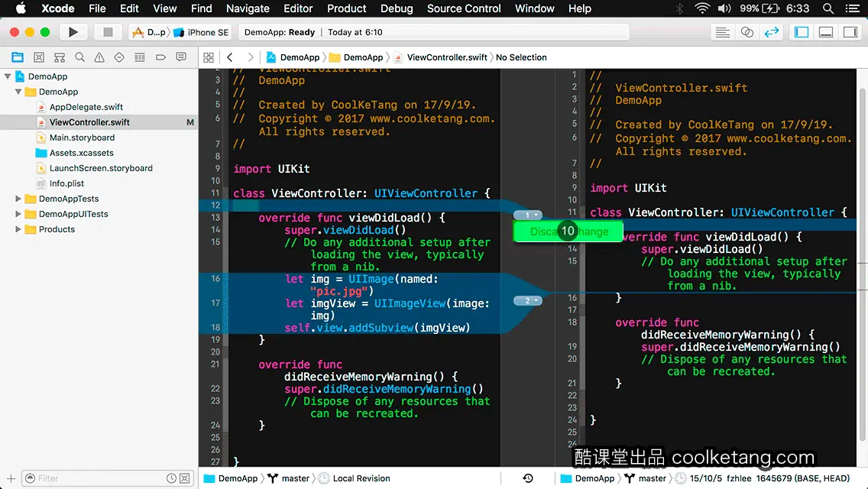The width and height of the screenshot is (868, 489).
Task: Select Info.plist file
Action: [x=66, y=183]
